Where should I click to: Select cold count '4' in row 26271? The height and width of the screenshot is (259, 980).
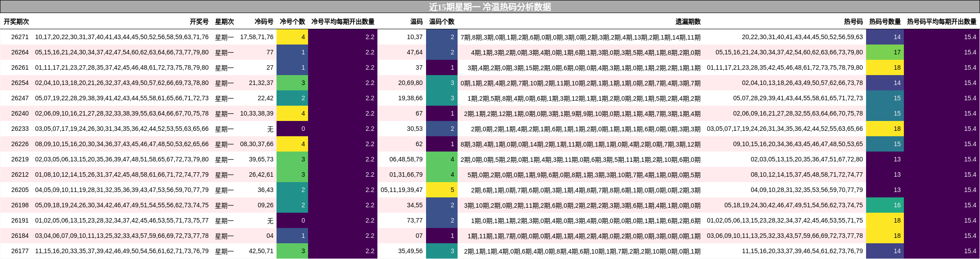pyautogui.click(x=292, y=37)
